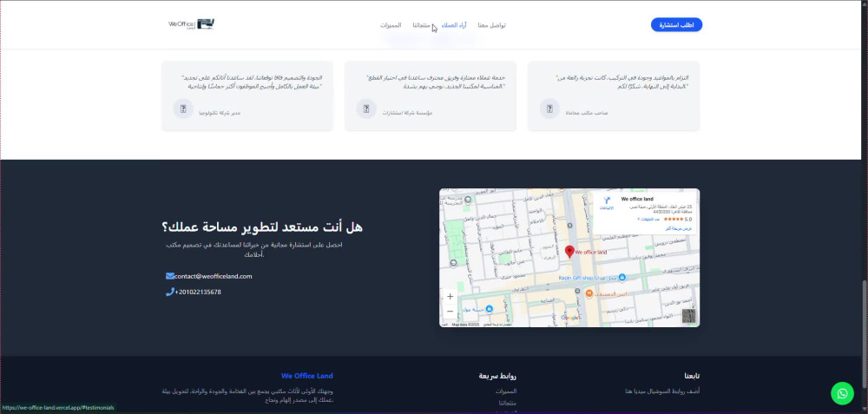The width and height of the screenshot is (868, 414).
Task: Click the reviews count link in map card
Action: [x=648, y=220]
